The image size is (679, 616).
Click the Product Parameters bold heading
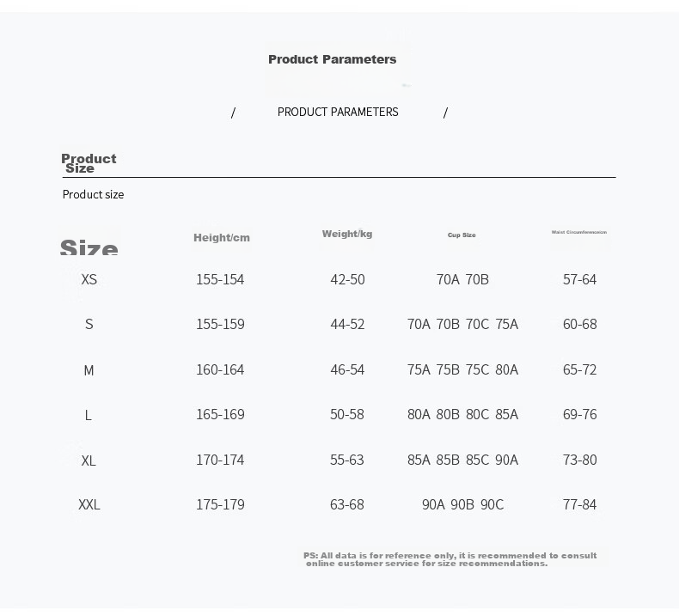pos(332,59)
